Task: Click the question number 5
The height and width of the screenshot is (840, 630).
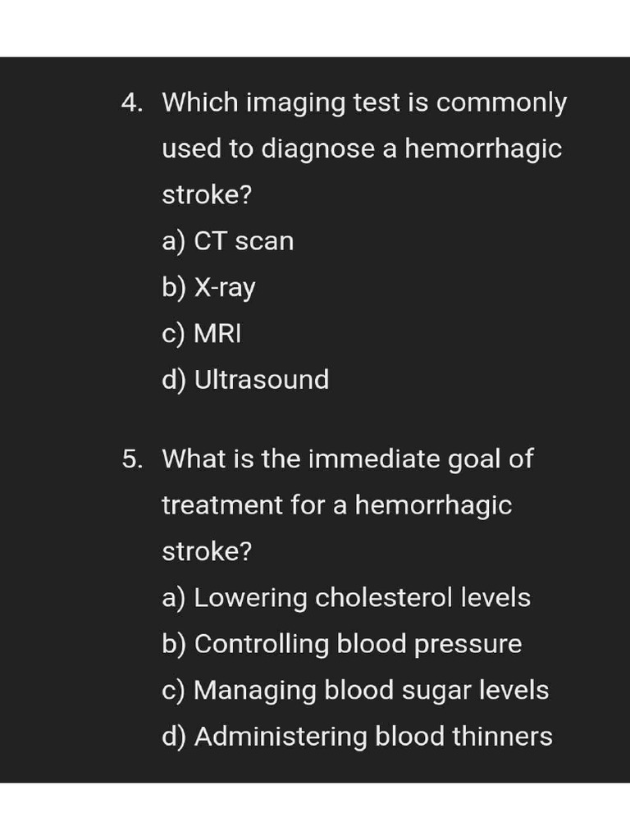Action: tap(132, 459)
